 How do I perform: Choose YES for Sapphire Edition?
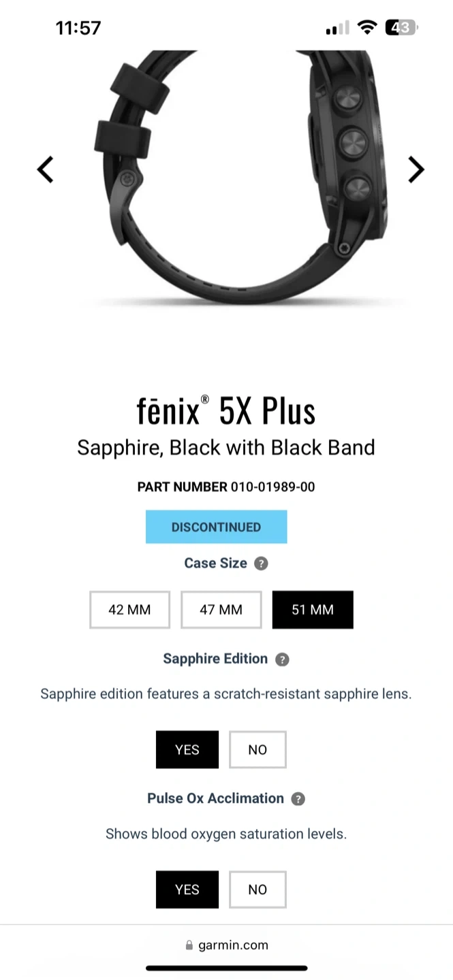187,750
